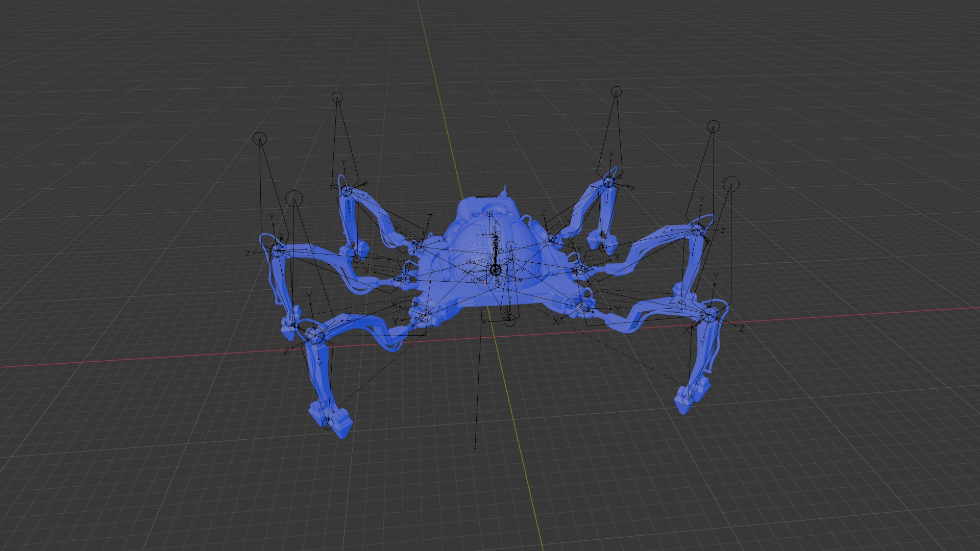The width and height of the screenshot is (980, 551).
Task: Select the bold root bone circle at body center
Action: click(x=495, y=270)
